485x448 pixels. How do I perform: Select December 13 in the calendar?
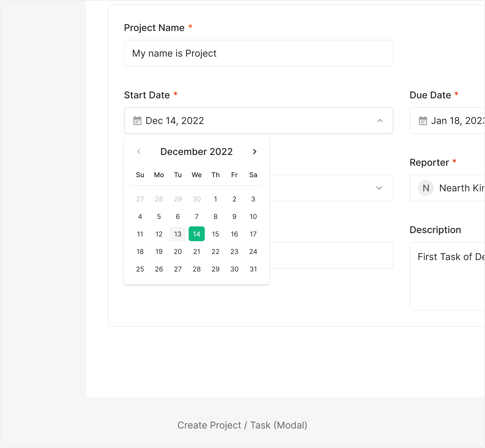point(178,234)
